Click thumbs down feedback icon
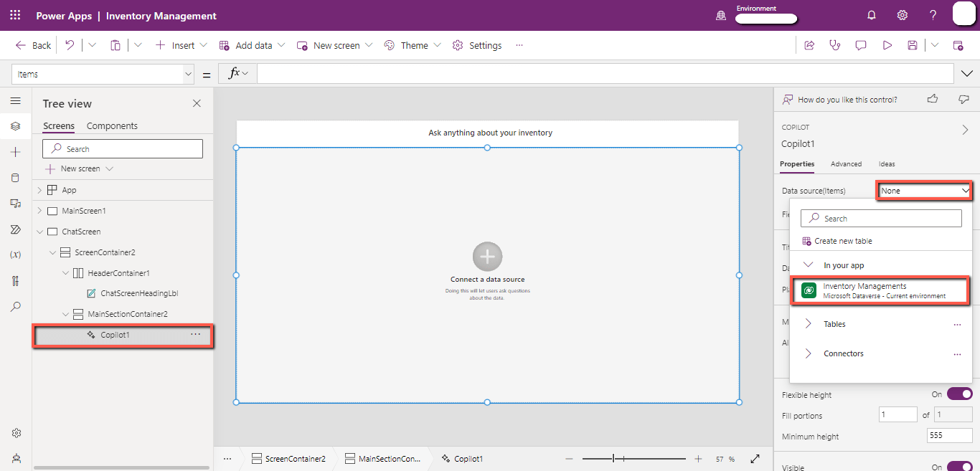Image resolution: width=980 pixels, height=471 pixels. (963, 99)
